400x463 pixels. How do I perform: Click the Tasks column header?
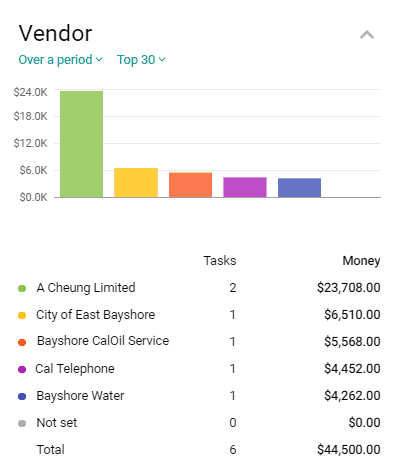pos(220,261)
